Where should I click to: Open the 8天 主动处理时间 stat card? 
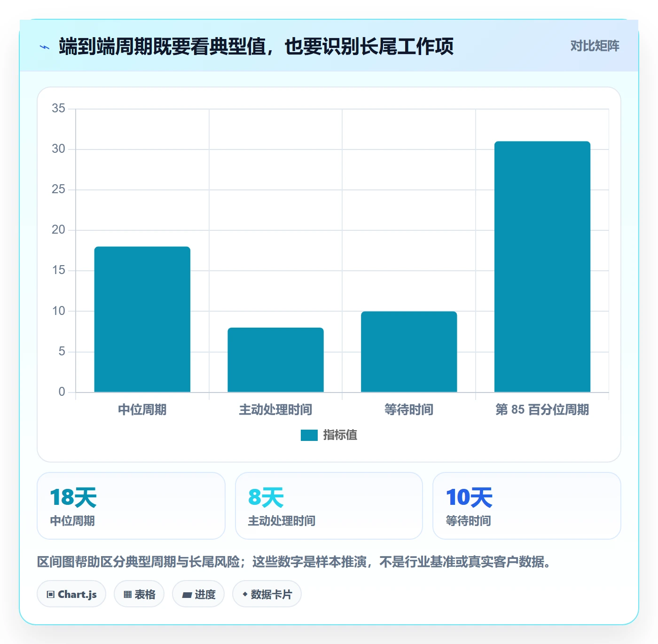pyautogui.click(x=329, y=506)
